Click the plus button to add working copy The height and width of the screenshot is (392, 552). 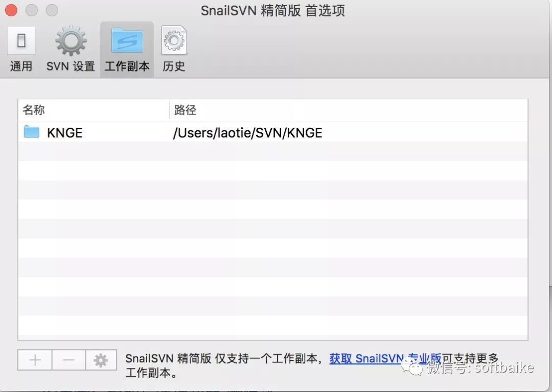(35, 360)
